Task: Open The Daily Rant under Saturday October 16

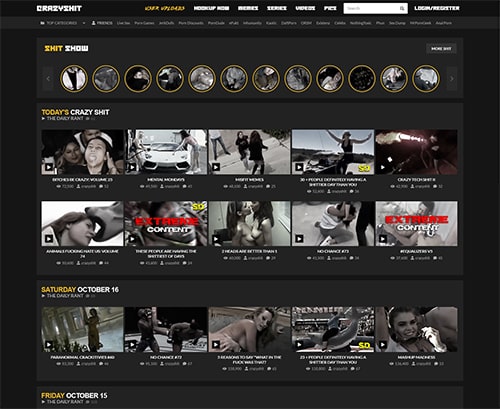Action: [x=65, y=296]
